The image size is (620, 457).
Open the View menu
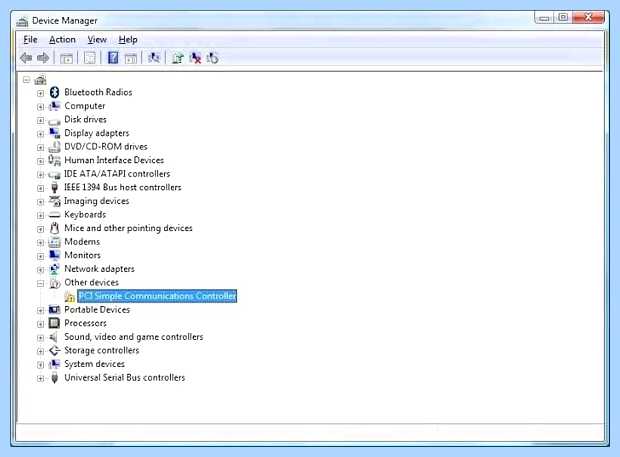click(x=97, y=40)
